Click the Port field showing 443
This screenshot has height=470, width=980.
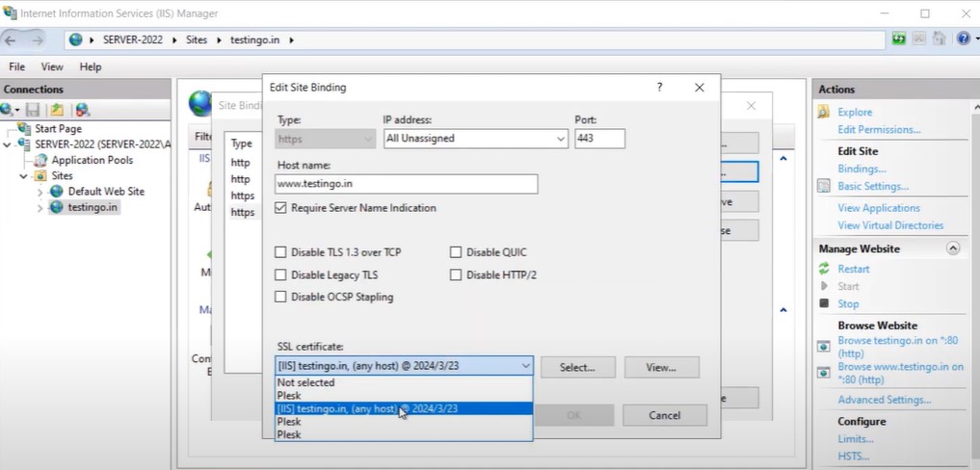coord(599,139)
